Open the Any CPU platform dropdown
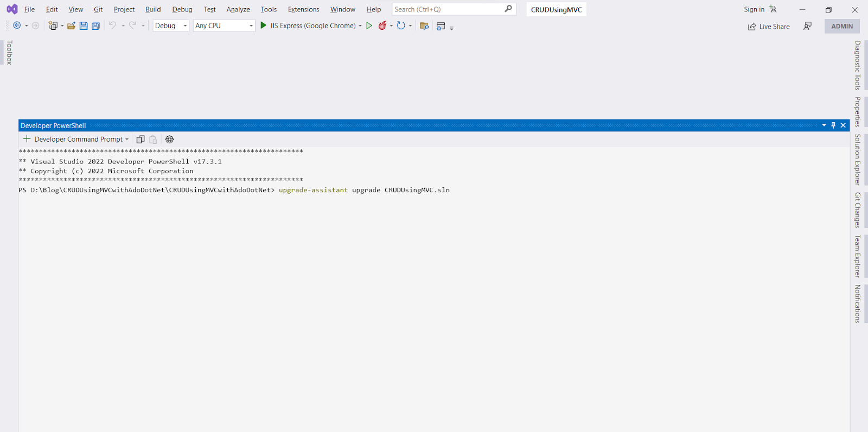 pos(224,26)
